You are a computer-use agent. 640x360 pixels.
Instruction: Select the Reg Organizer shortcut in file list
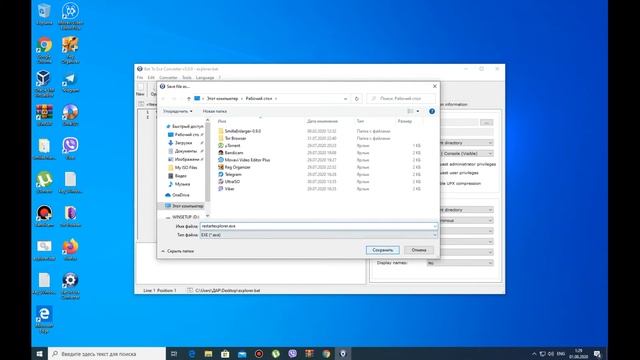(234, 167)
